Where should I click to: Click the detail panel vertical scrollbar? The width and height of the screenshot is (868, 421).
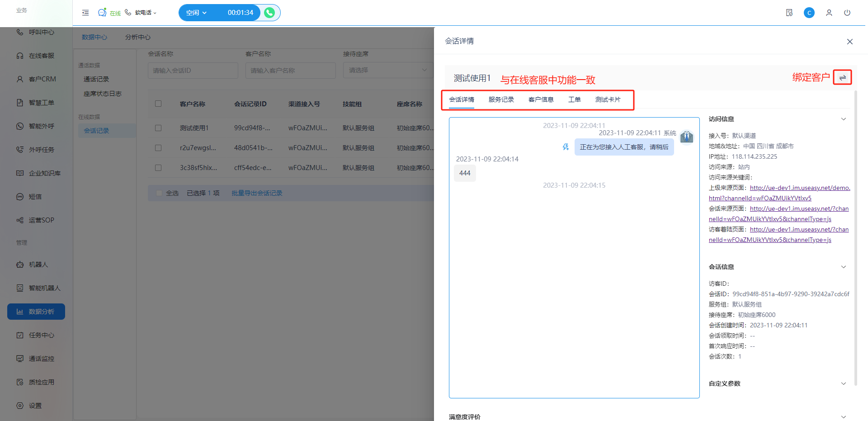(855, 237)
